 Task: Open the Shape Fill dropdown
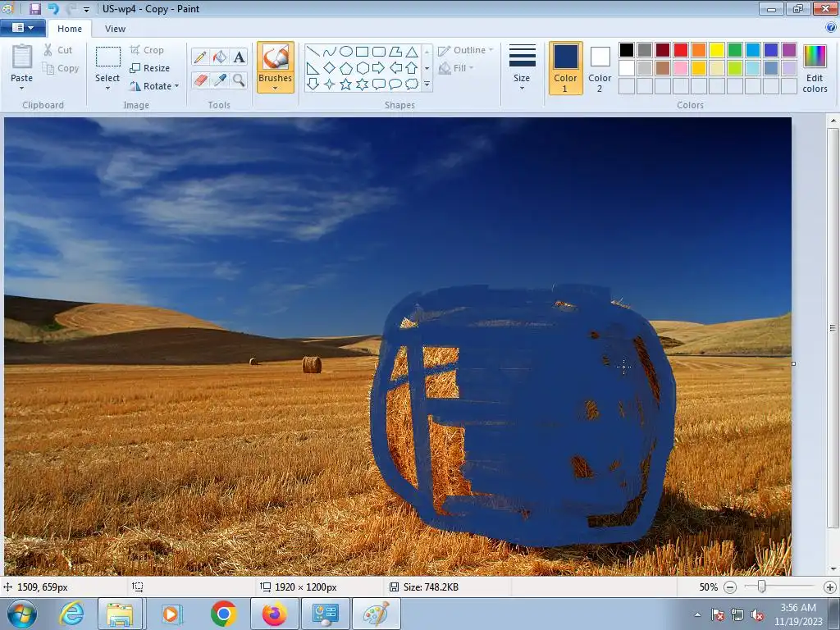pyautogui.click(x=456, y=68)
